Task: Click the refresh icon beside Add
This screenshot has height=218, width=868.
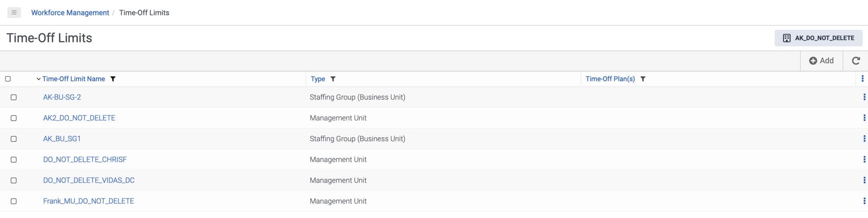Action: pyautogui.click(x=856, y=61)
